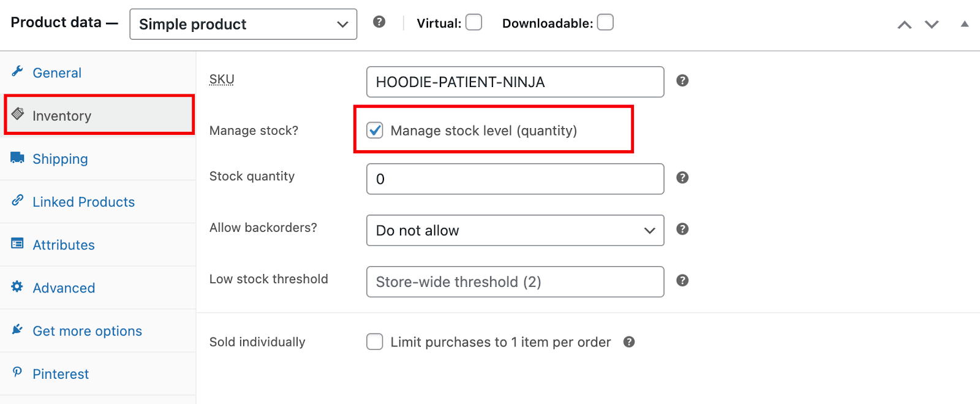Click inside the Low stock threshold field
Image resolution: width=980 pixels, height=404 pixels.
click(514, 282)
